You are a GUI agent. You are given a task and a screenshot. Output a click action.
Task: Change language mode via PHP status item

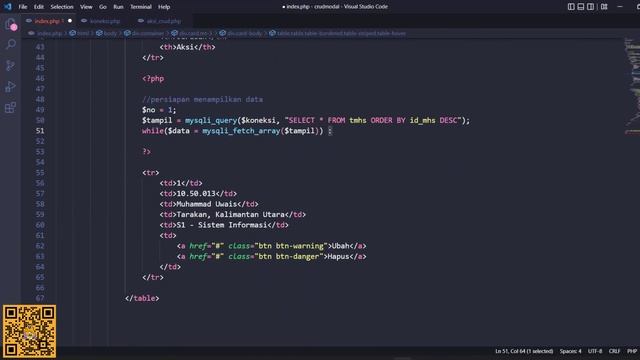coord(632,351)
